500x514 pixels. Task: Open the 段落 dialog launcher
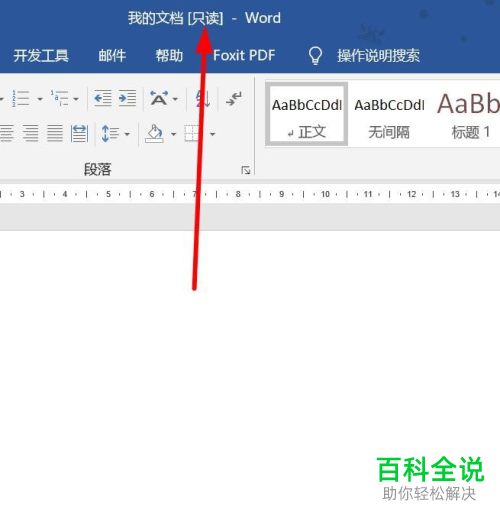pos(246,170)
